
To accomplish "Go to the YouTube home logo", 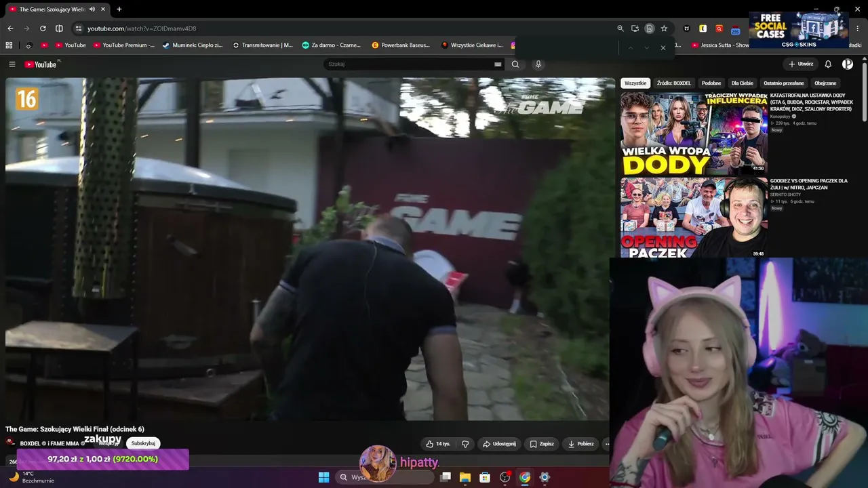I will [x=42, y=64].
